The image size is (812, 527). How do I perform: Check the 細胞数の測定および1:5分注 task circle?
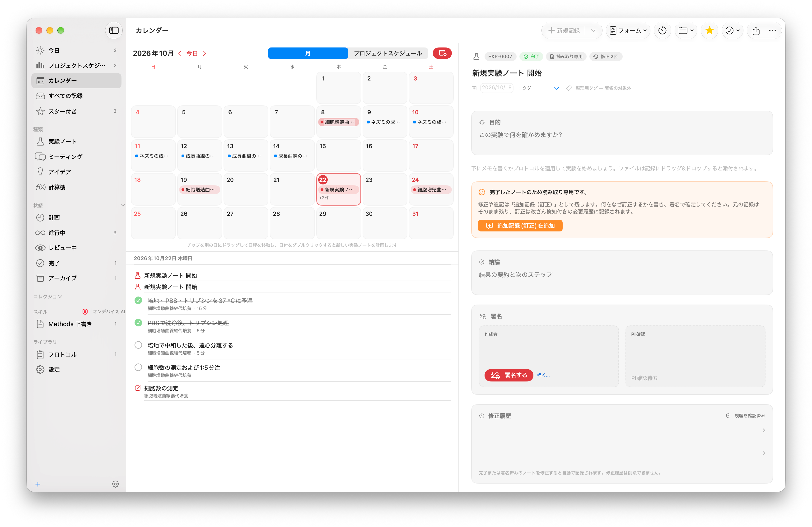click(138, 367)
